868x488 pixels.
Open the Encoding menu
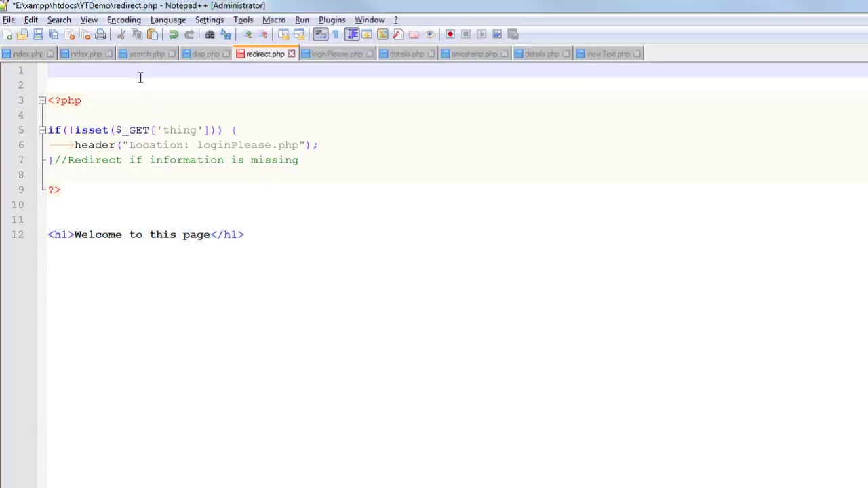(124, 20)
